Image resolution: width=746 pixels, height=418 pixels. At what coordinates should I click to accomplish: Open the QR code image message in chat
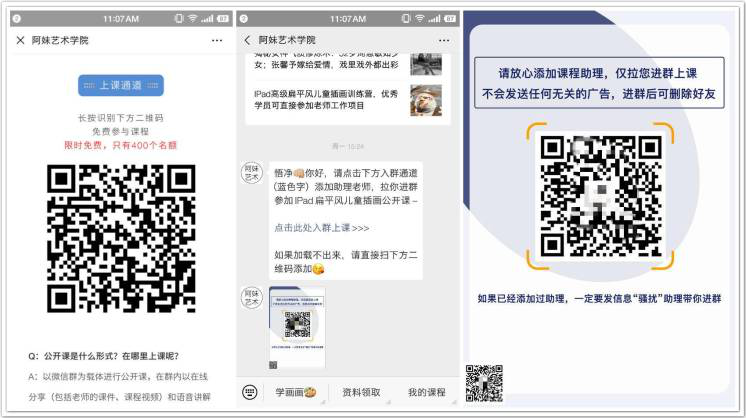click(x=297, y=328)
